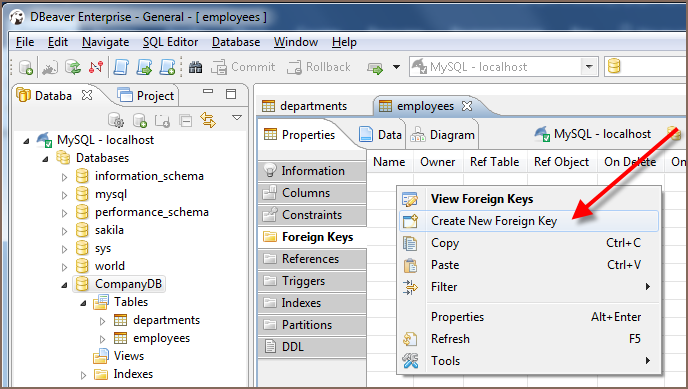Close the employees editor tab
Image resolution: width=688 pixels, height=389 pixels.
click(x=467, y=106)
